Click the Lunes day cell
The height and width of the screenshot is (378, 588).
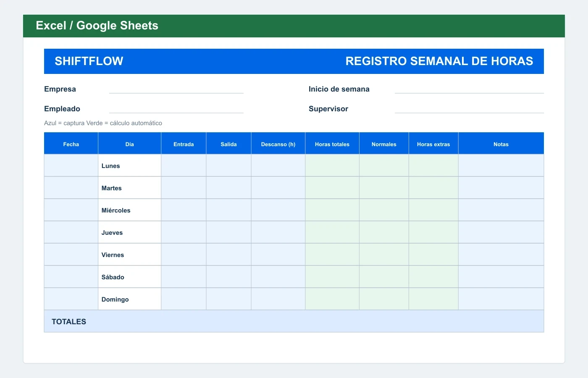130,165
